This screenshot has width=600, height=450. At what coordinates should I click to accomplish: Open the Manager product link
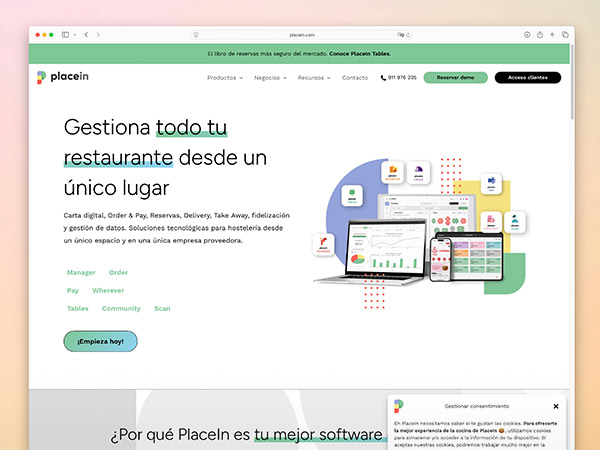point(81,272)
